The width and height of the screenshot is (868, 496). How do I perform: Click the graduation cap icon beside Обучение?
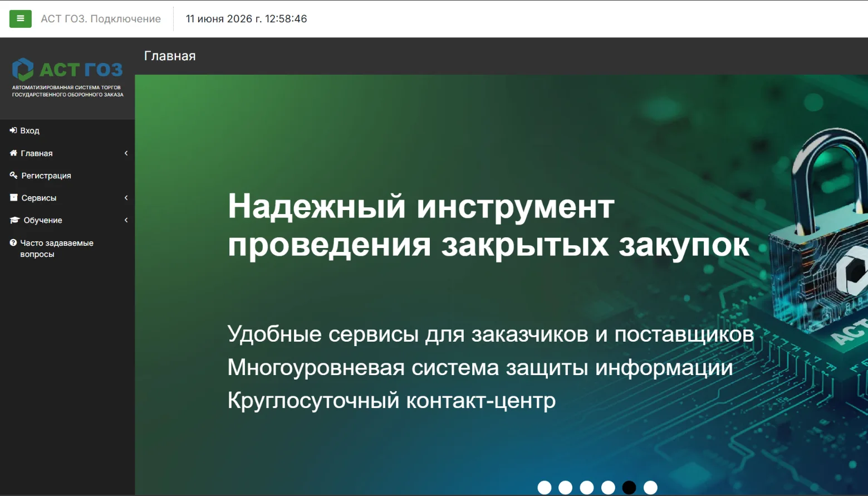pyautogui.click(x=14, y=220)
